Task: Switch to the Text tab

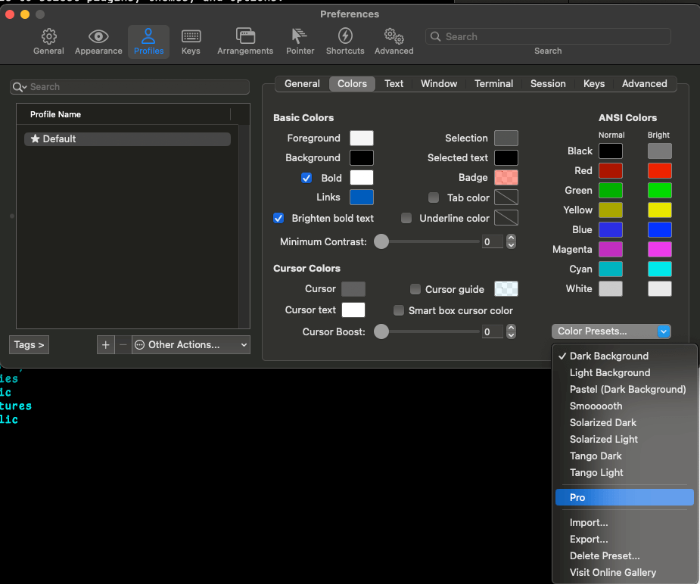Action: 394,84
